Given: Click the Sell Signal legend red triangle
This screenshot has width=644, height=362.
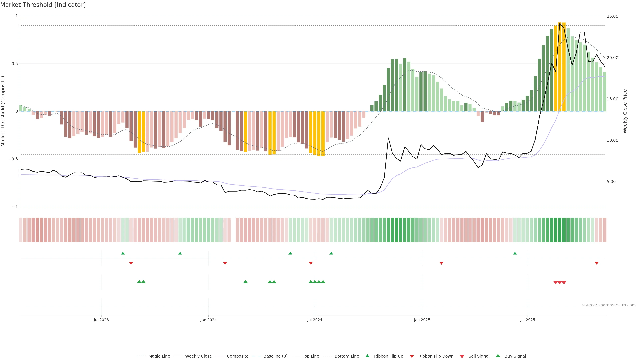Looking at the screenshot, I should (462, 356).
